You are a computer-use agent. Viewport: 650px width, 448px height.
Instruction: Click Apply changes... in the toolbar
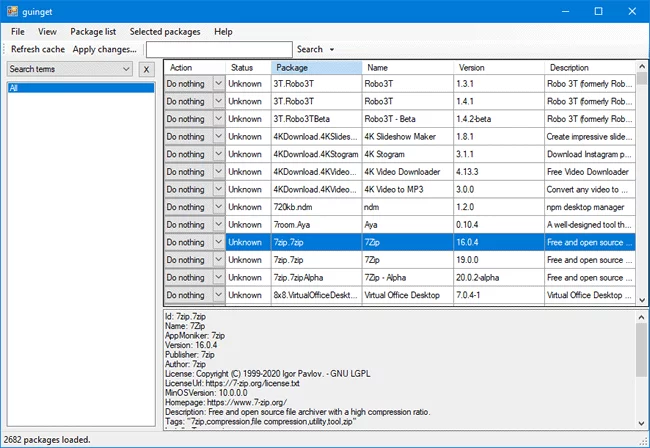coord(104,49)
